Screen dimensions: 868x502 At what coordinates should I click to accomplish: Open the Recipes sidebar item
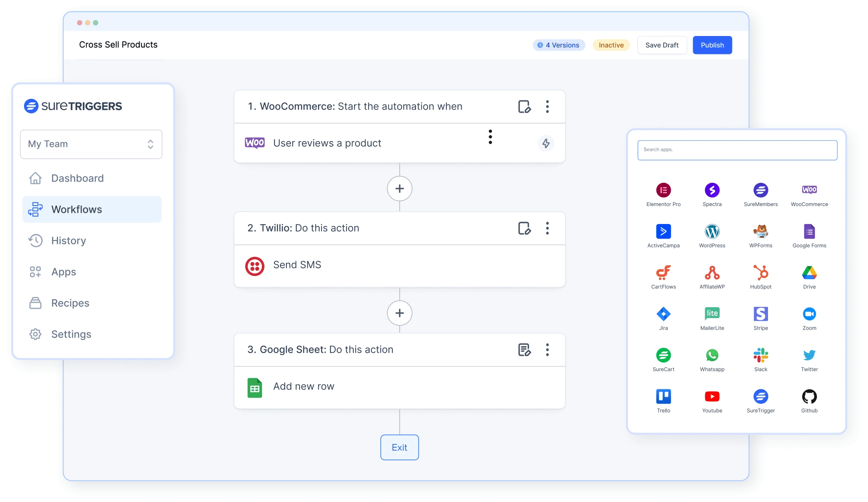(70, 303)
